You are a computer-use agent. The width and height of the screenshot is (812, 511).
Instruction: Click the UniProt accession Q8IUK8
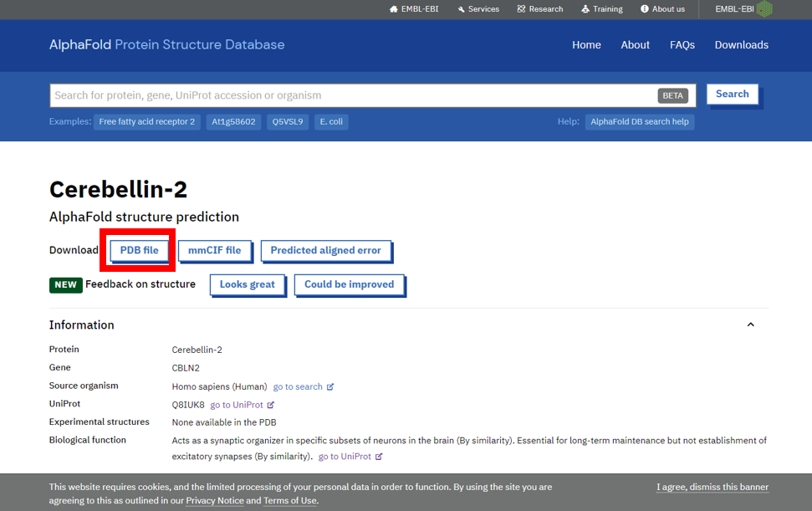click(x=188, y=405)
